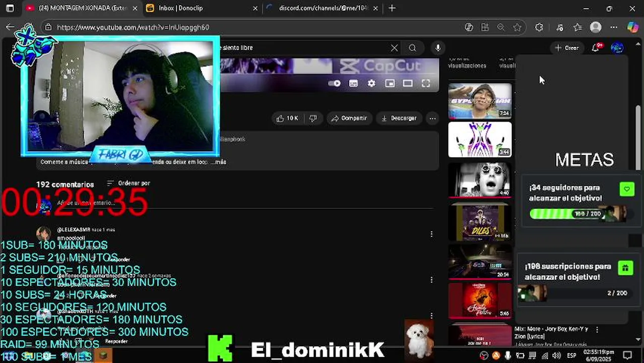
Task: Start voice search with microphone icon
Action: 438,48
